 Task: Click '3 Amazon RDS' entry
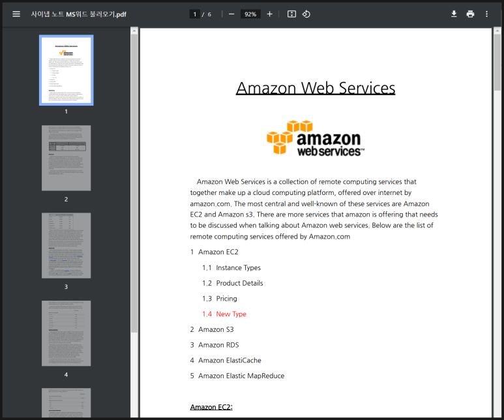215,345
